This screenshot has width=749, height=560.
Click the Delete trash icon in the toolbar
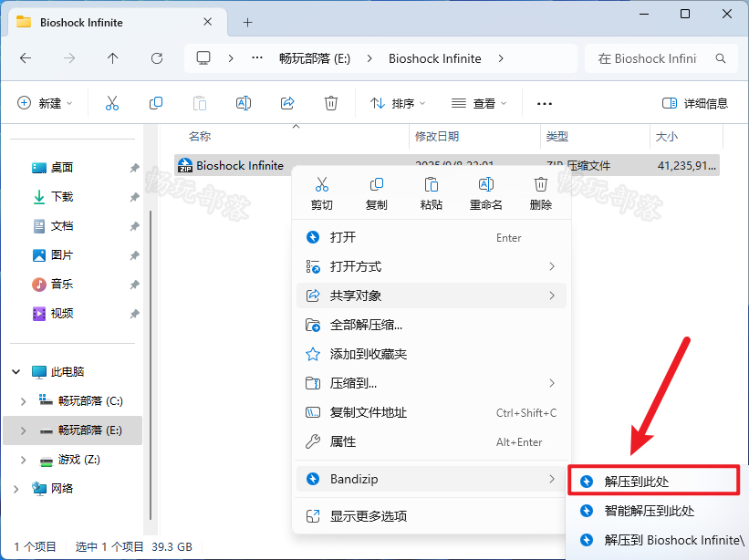tap(331, 103)
